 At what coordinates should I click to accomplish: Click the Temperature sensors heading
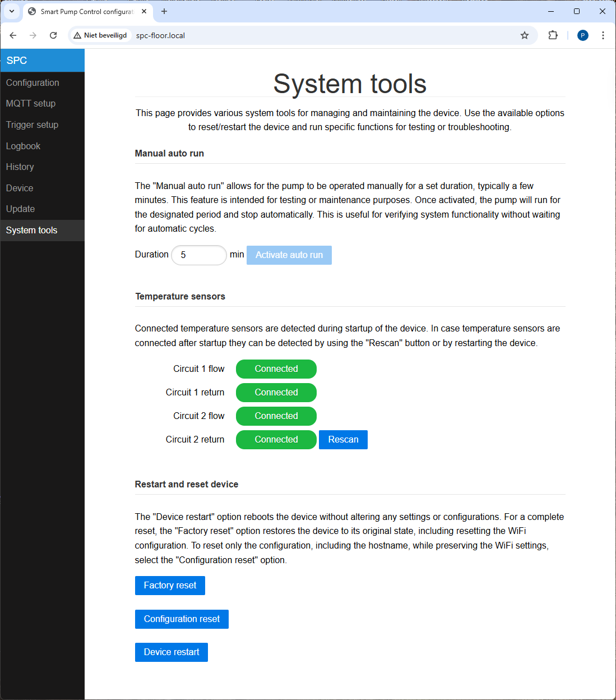click(x=180, y=297)
